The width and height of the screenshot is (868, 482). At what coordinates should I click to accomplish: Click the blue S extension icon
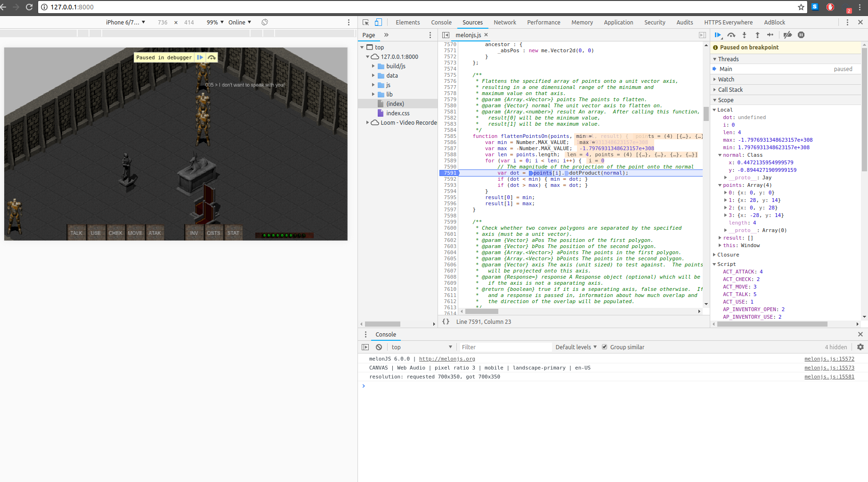pyautogui.click(x=815, y=7)
